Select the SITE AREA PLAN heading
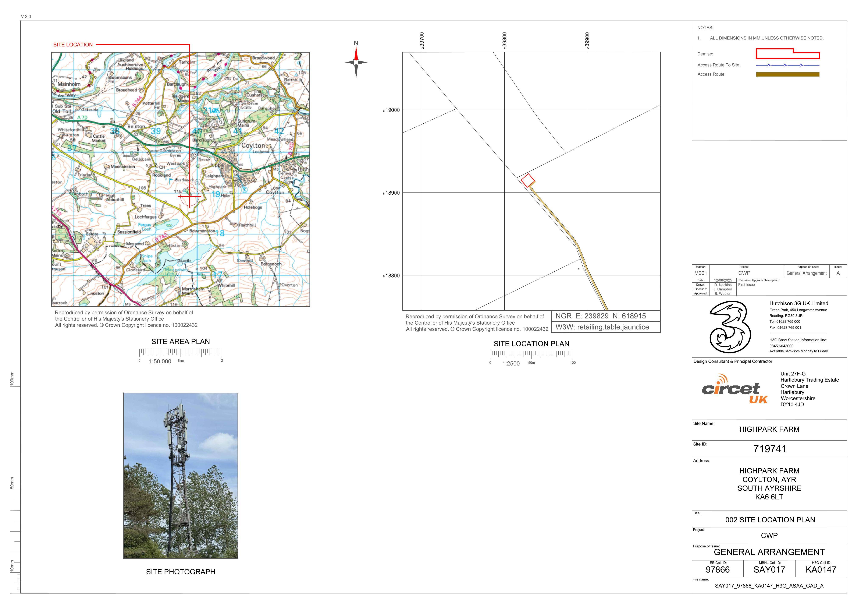 [181, 342]
